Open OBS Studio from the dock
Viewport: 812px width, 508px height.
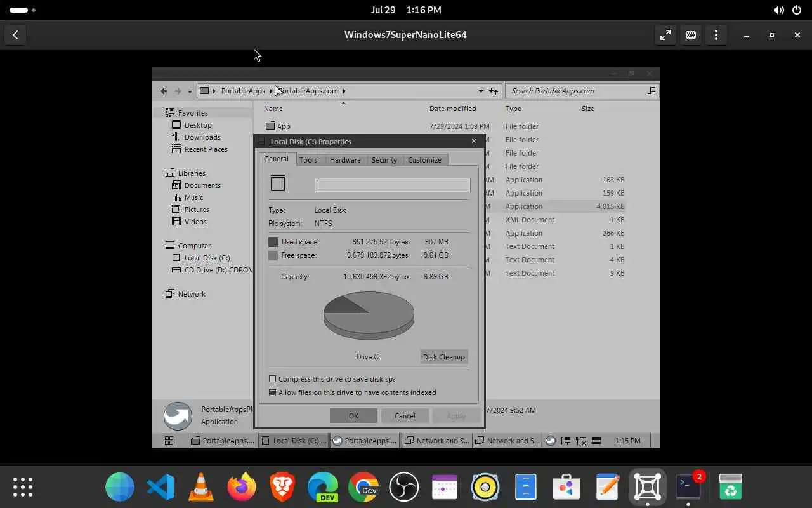click(x=404, y=488)
